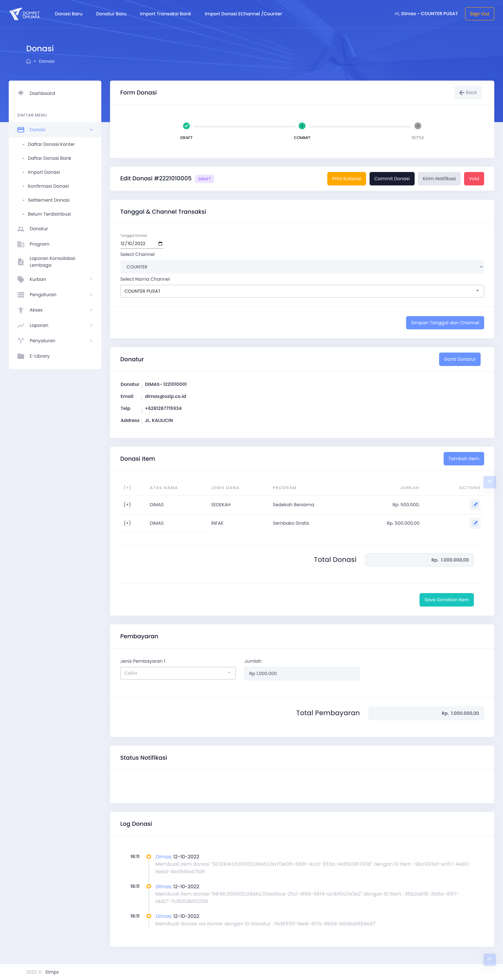This screenshot has width=503, height=980.
Task: Click the edit icon for SEDEKAH row
Action: (x=475, y=504)
